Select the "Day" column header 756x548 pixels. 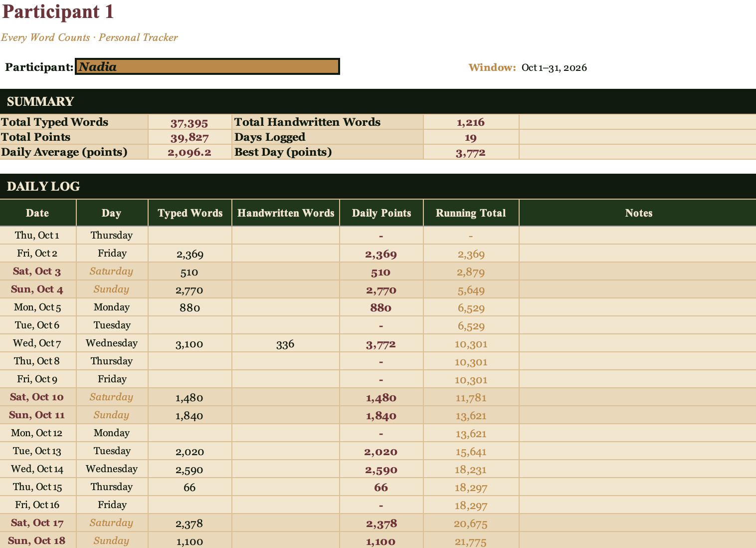click(x=112, y=213)
